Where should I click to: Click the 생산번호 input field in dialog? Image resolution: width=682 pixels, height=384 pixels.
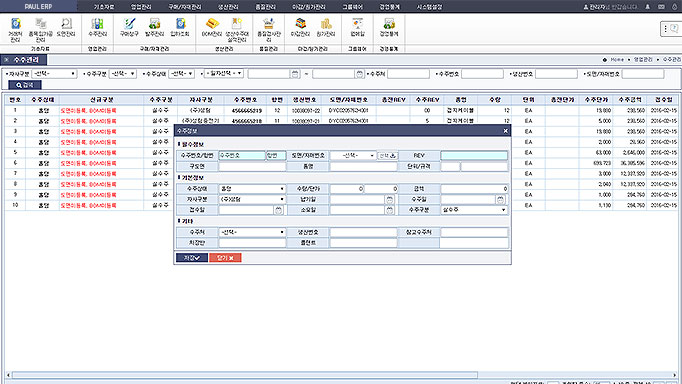click(x=364, y=232)
